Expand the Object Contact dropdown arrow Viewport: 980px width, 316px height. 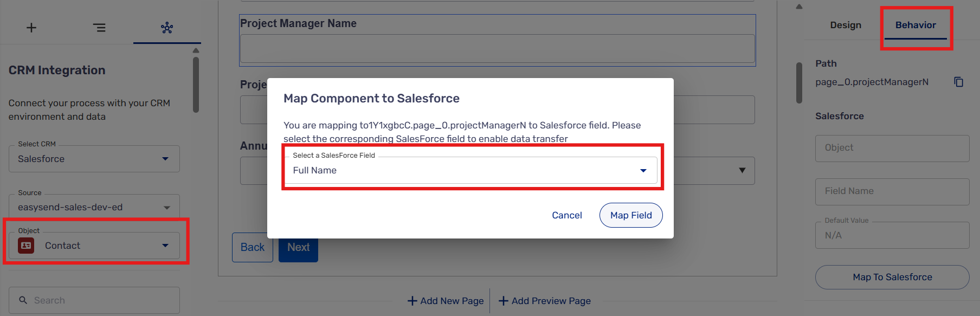pyautogui.click(x=165, y=246)
